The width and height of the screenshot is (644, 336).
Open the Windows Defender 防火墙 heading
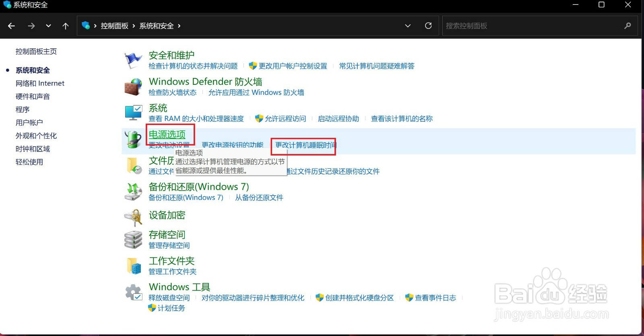pos(205,82)
